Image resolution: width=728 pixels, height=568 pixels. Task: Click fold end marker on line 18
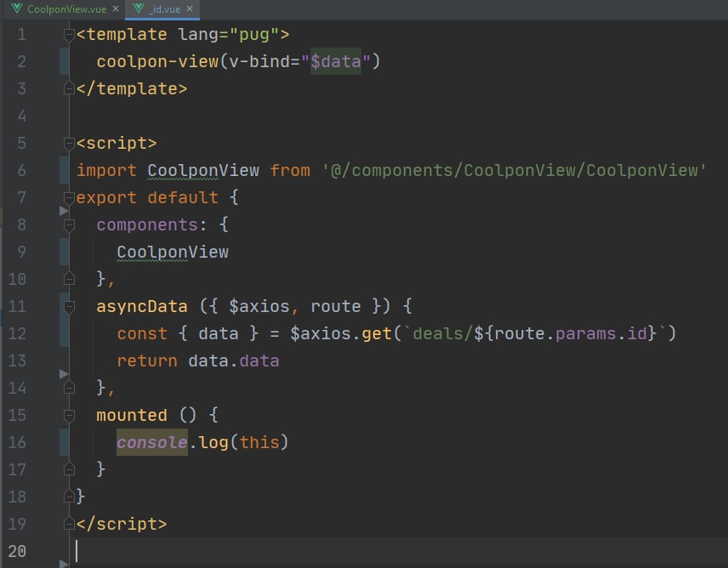pyautogui.click(x=69, y=497)
